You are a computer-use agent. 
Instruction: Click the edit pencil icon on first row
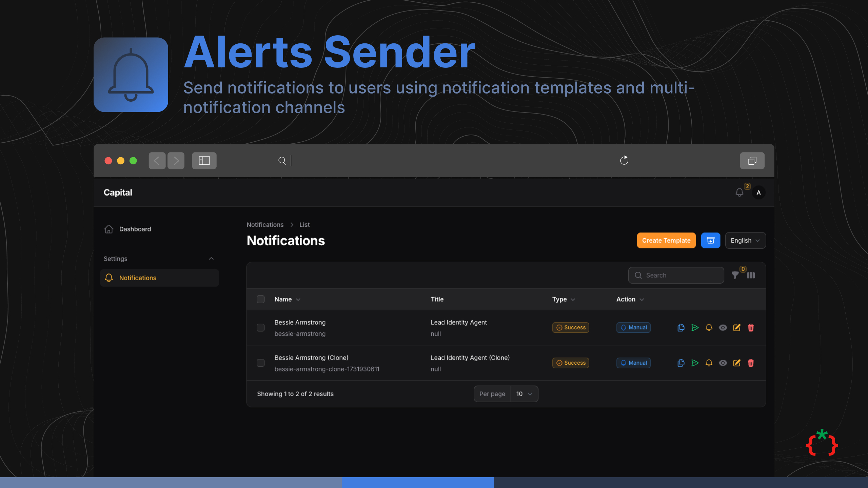[737, 327]
